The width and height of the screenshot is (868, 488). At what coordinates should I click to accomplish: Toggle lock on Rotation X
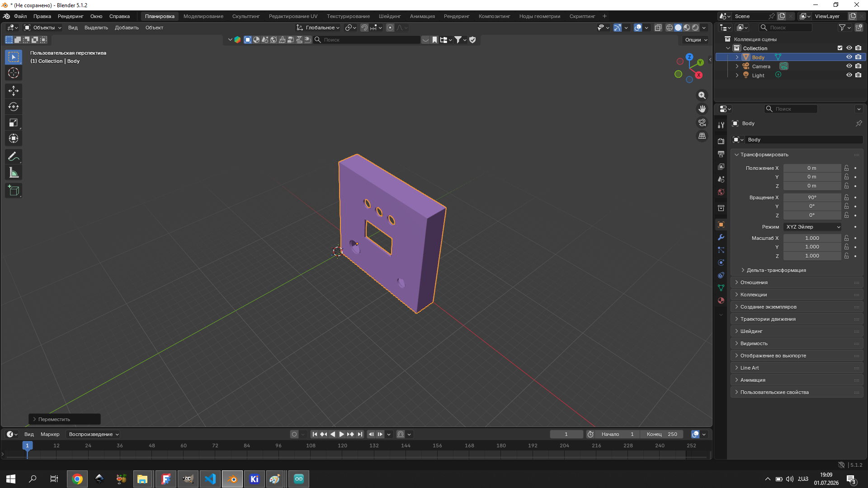[x=846, y=197]
